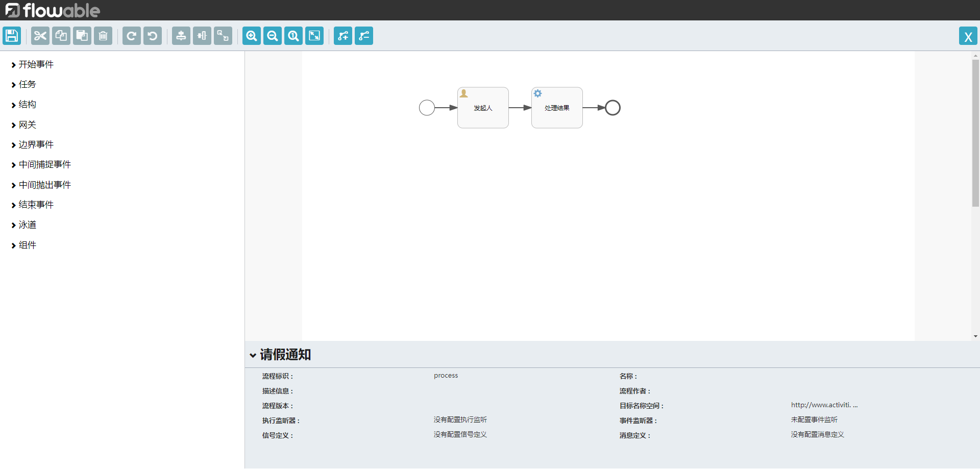Delete the selected element
Image resolution: width=980 pixels, height=469 pixels.
click(103, 36)
